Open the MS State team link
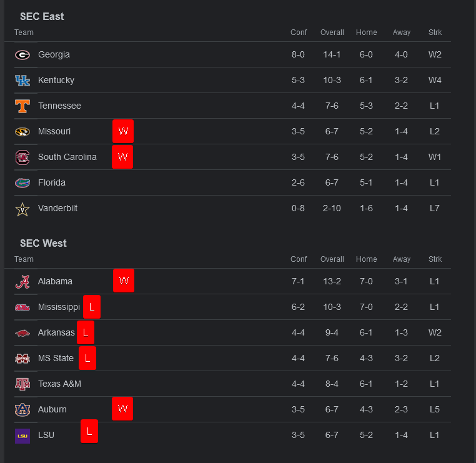The height and width of the screenshot is (463, 476). coord(56,358)
